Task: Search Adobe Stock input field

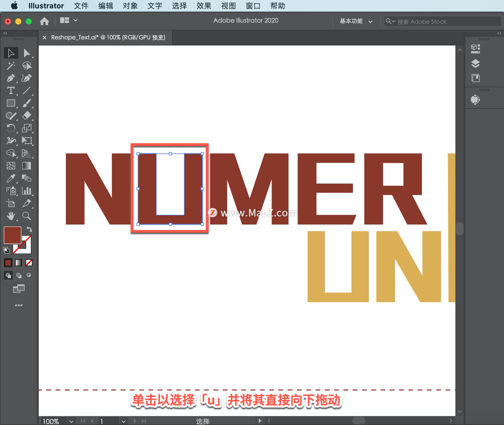Action: tap(440, 21)
